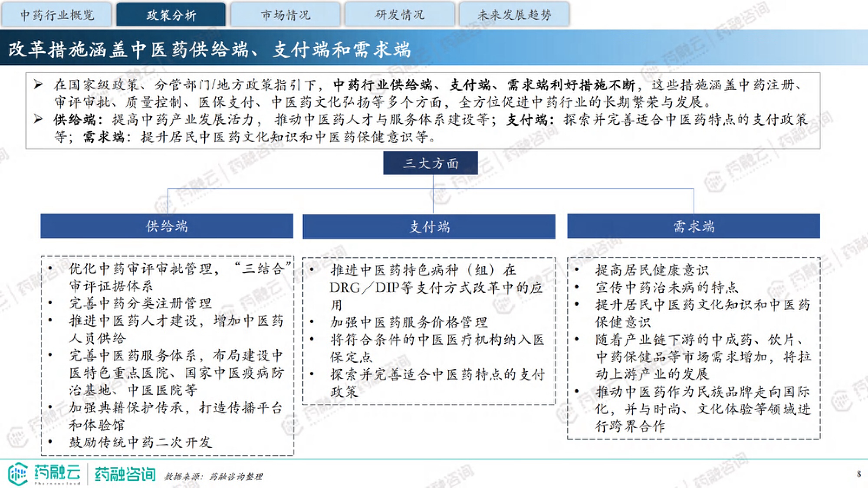Click the 三大方面 box
868x488 pixels.
click(x=430, y=163)
